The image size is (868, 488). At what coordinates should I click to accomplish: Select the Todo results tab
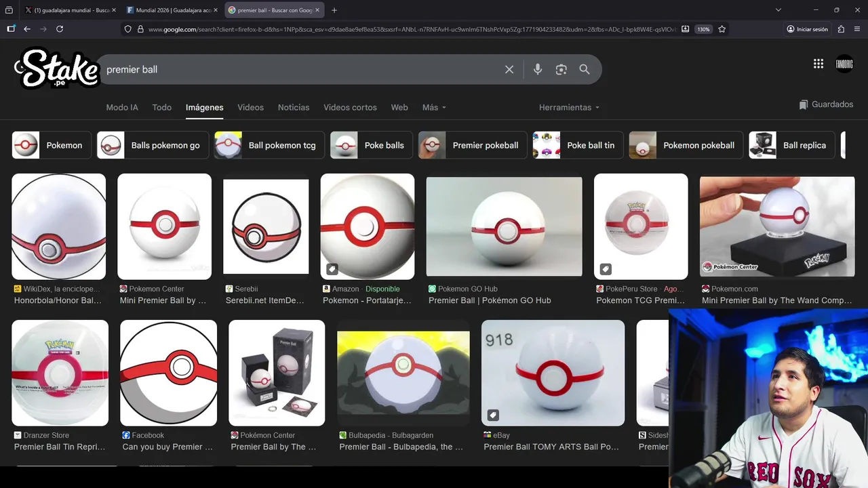click(162, 107)
